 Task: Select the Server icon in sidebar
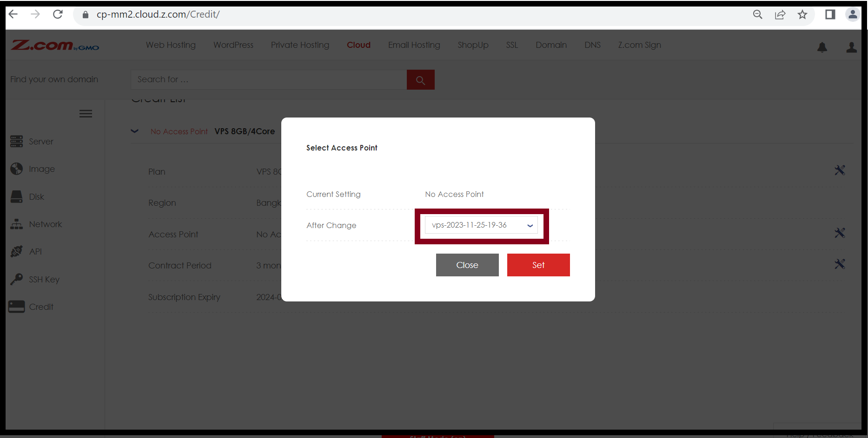[17, 141]
